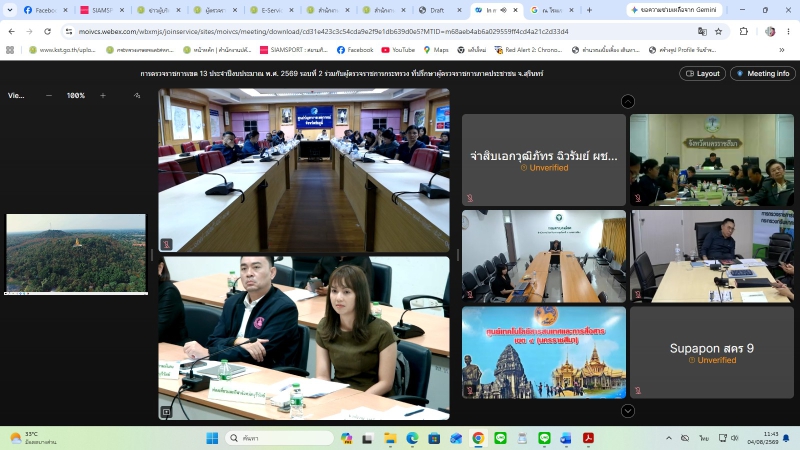Select the Supapon สคร 9 participant tile
The height and width of the screenshot is (450, 800).
[x=712, y=353]
